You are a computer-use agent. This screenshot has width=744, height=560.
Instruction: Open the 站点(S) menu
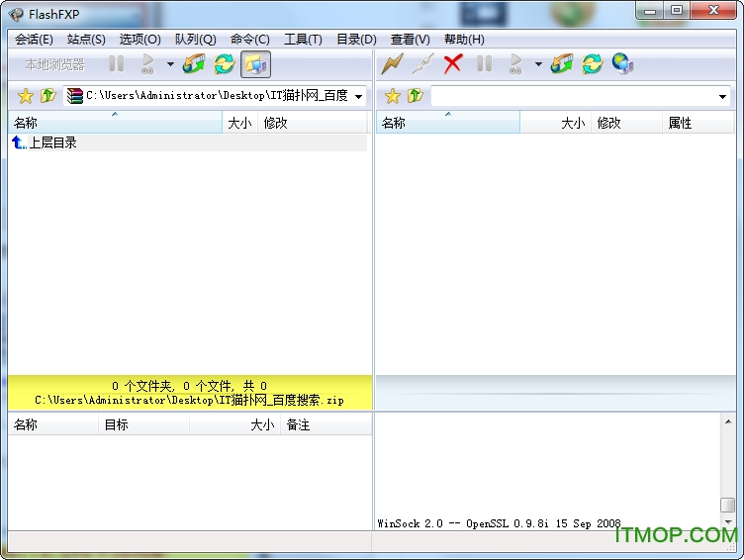(x=86, y=40)
